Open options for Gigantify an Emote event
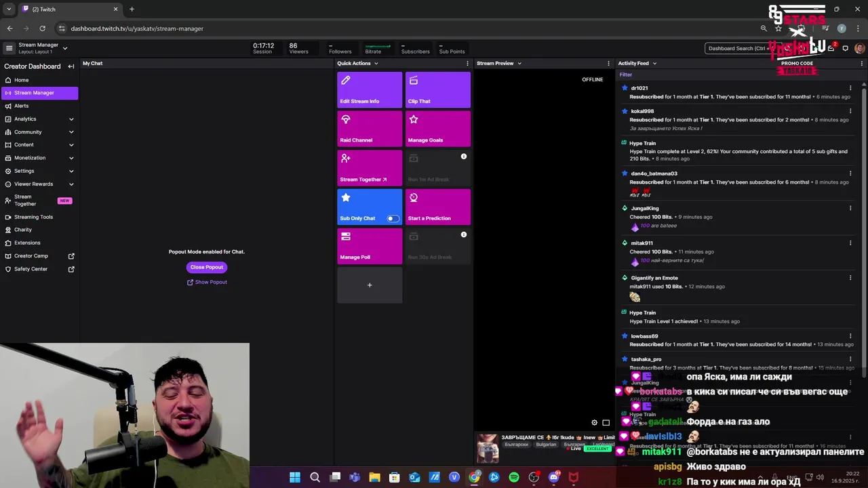 tap(850, 277)
